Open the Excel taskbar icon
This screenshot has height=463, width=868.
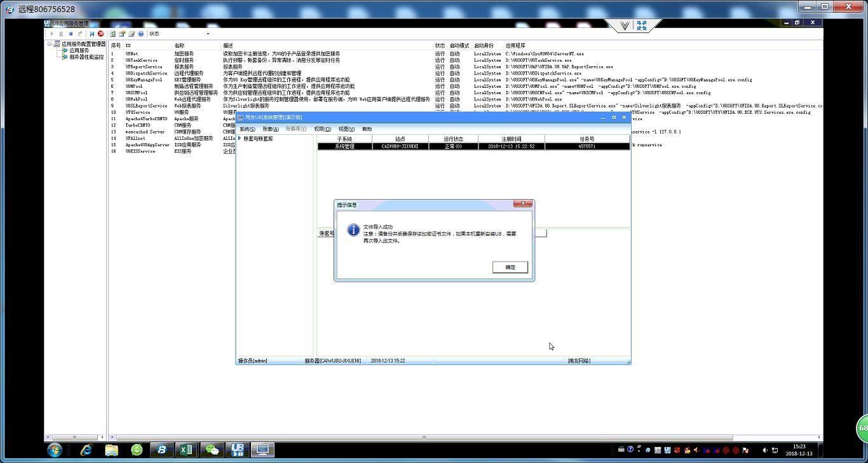[186, 450]
